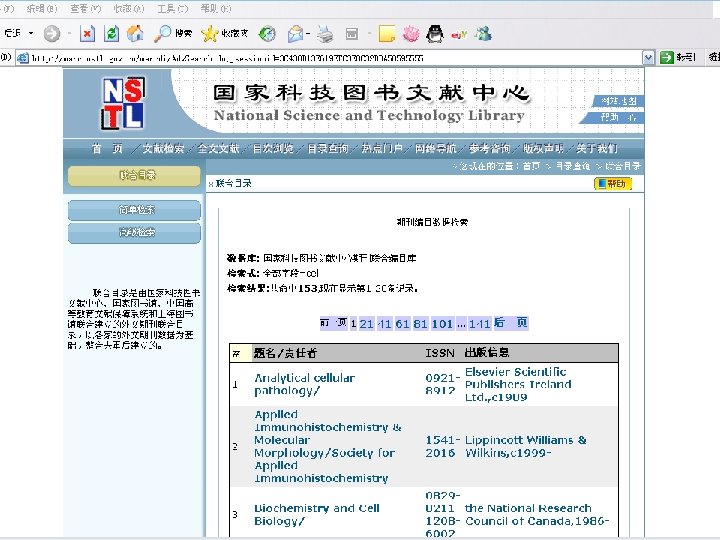720x540 pixels.
Task: Click the pink lotus flower toolbar icon
Action: (x=411, y=34)
